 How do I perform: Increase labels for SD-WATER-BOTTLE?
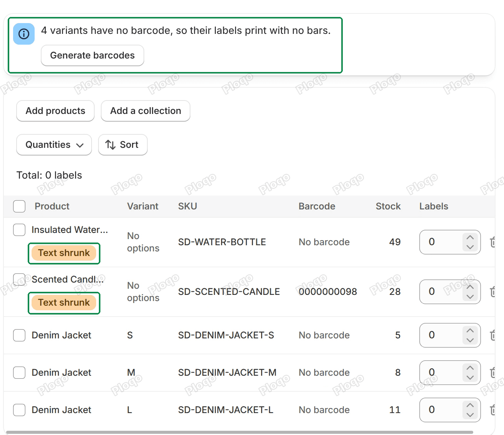470,238
